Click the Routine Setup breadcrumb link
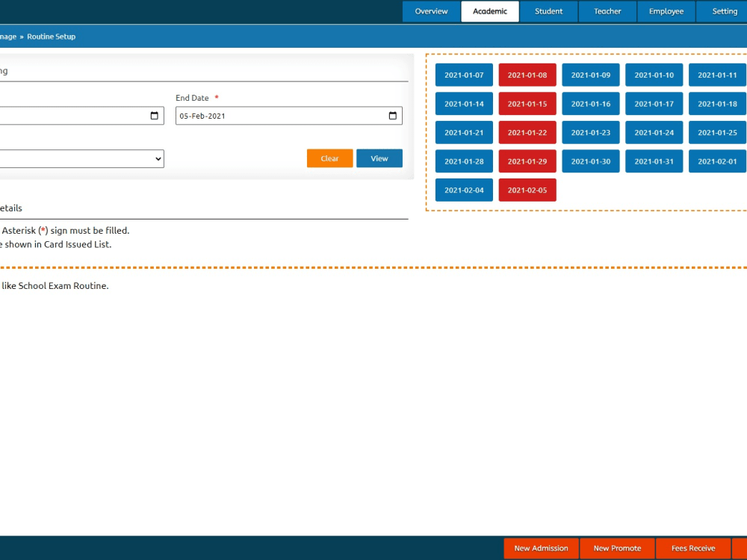747x560 pixels. [x=51, y=37]
